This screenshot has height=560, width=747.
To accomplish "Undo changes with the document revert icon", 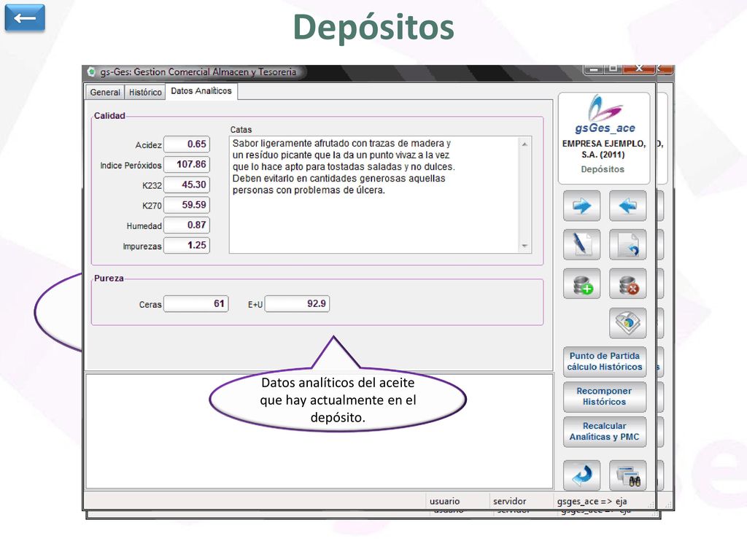I will 627,245.
